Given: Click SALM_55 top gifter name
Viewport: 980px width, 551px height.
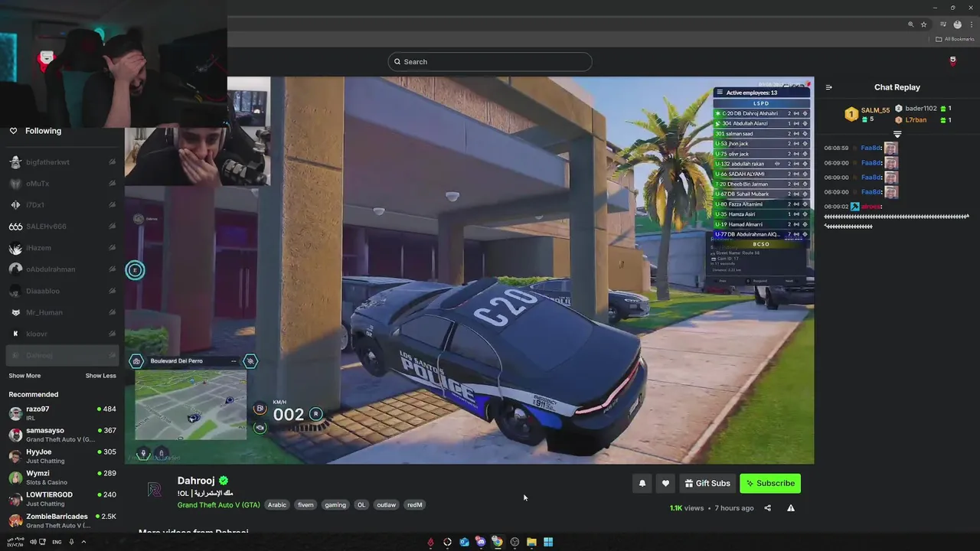Looking at the screenshot, I should (x=875, y=110).
